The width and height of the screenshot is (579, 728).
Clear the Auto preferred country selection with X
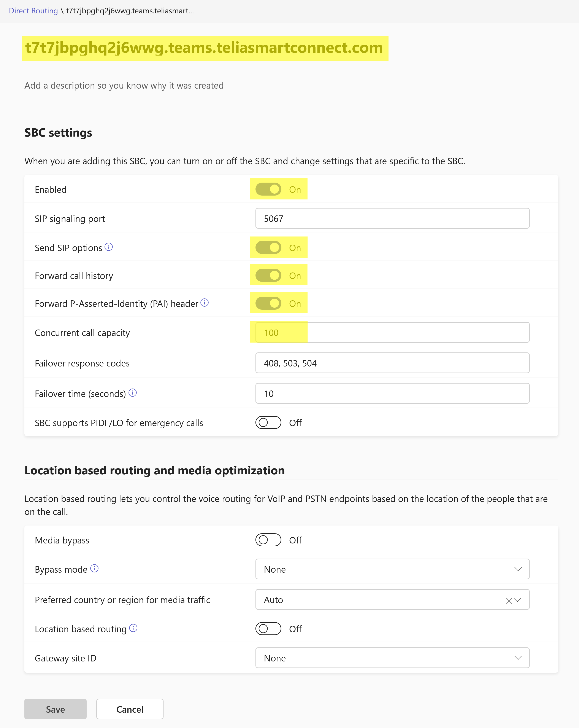(x=509, y=601)
